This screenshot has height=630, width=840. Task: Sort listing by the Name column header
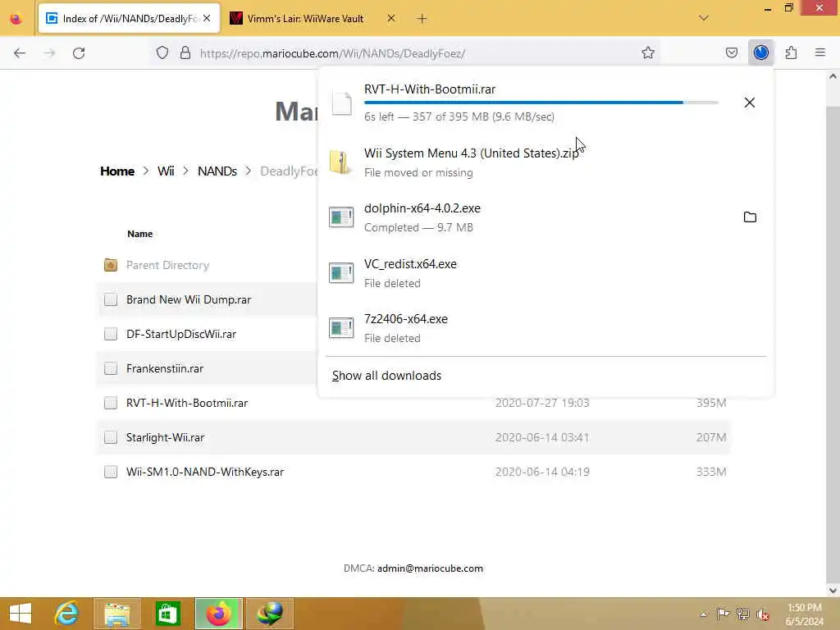pos(139,234)
